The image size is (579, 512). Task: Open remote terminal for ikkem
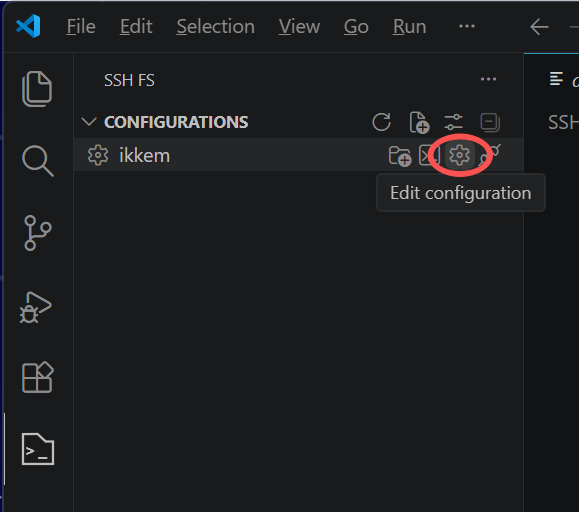coord(429,155)
